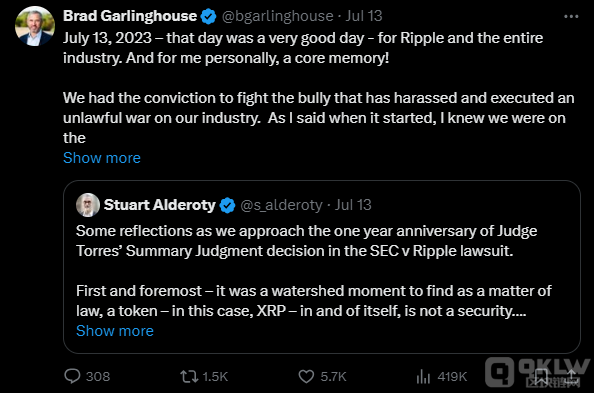594x393 pixels.
Task: Open Stuart Alderoty's small avatar
Action: pos(88,205)
